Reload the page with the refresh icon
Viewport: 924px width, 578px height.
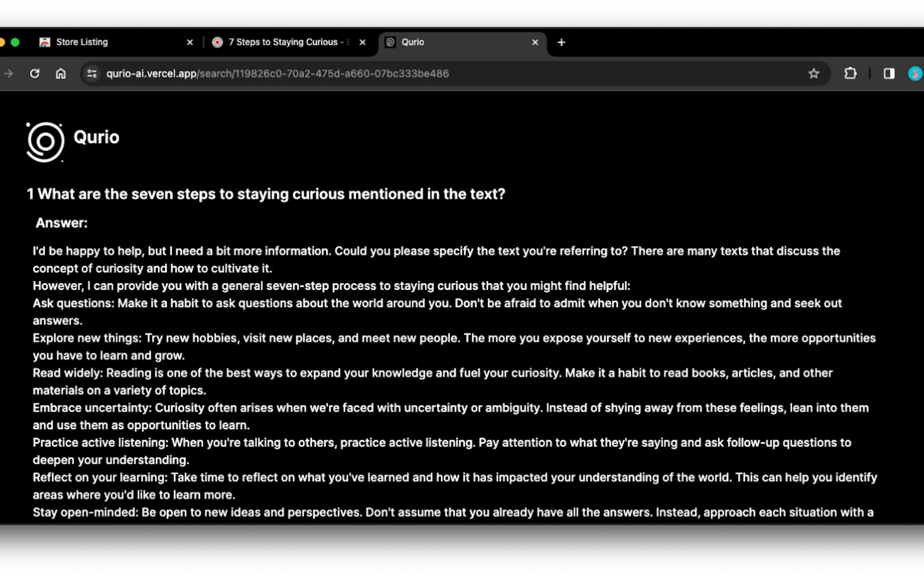pos(35,74)
